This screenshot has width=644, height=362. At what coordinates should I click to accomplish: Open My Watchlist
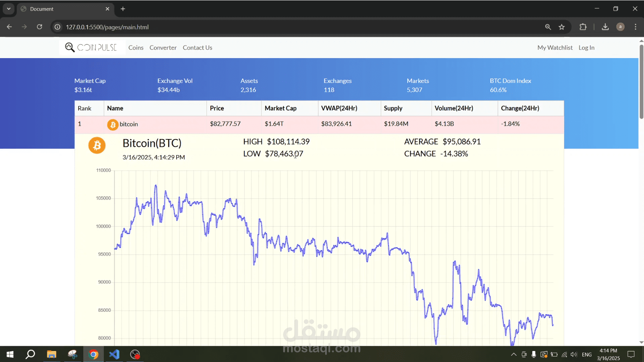[555, 47]
